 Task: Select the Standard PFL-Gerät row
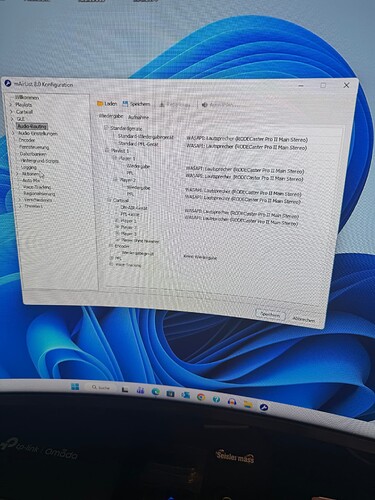coord(138,144)
